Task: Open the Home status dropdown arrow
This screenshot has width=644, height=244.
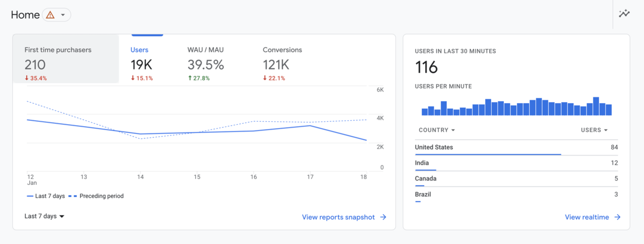Action: coord(63,15)
